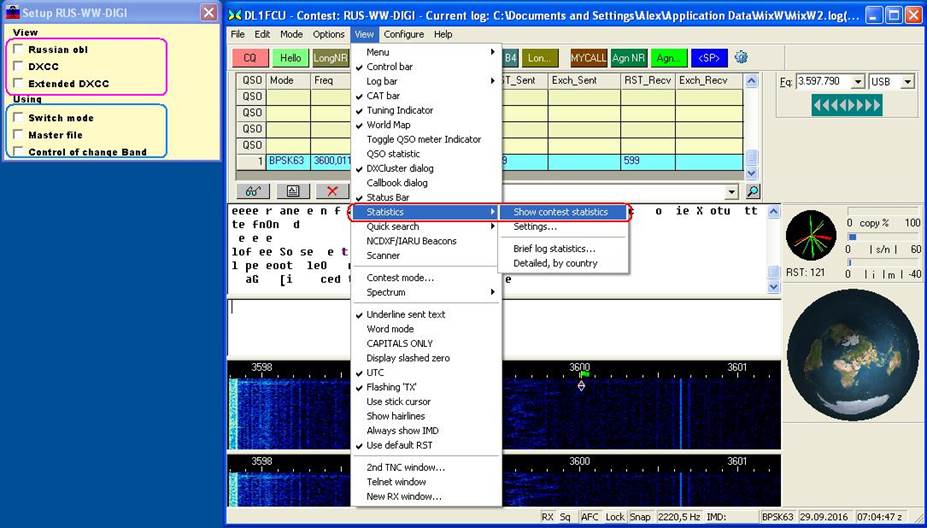Open the USB mode dropdown

tap(907, 82)
